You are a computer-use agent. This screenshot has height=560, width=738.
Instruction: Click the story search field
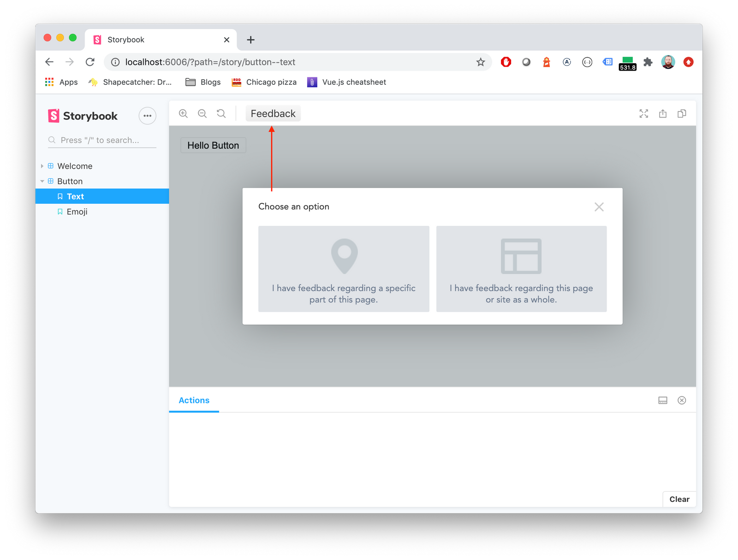pyautogui.click(x=101, y=140)
